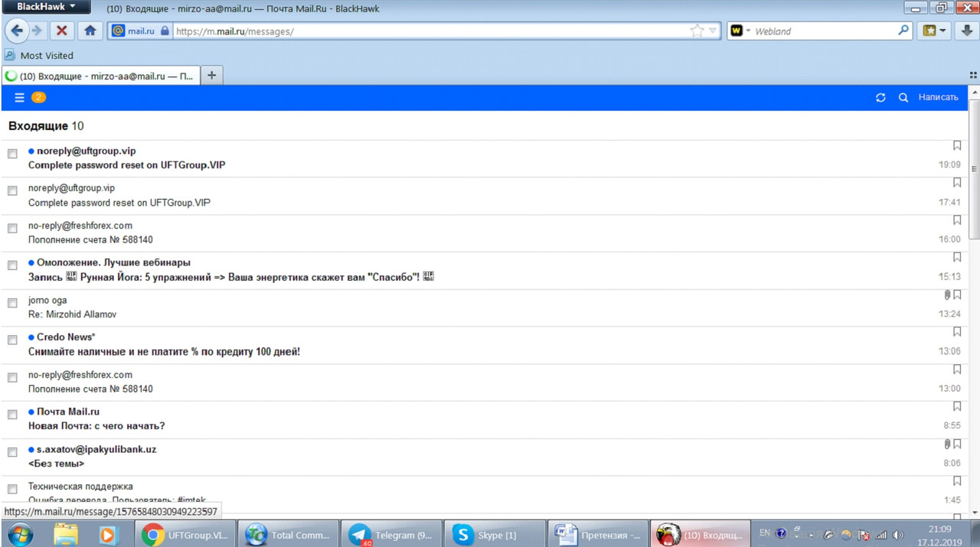The height and width of the screenshot is (547, 980).
Task: Open the URL history dropdown arrow
Action: click(x=713, y=31)
